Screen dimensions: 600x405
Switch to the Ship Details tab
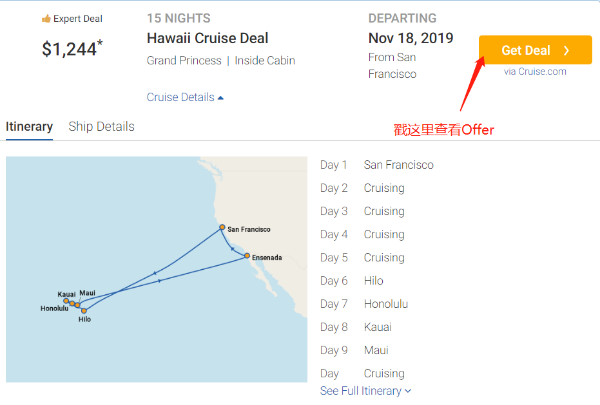pos(101,127)
